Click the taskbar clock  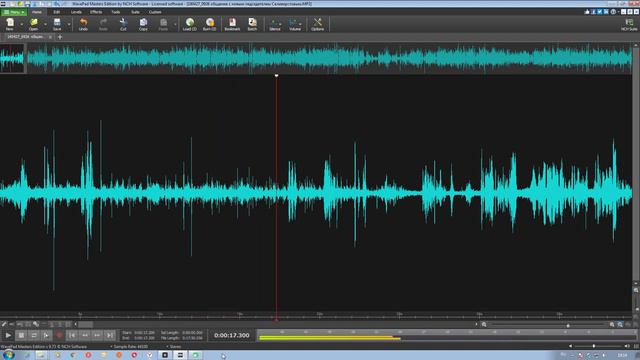click(x=622, y=355)
